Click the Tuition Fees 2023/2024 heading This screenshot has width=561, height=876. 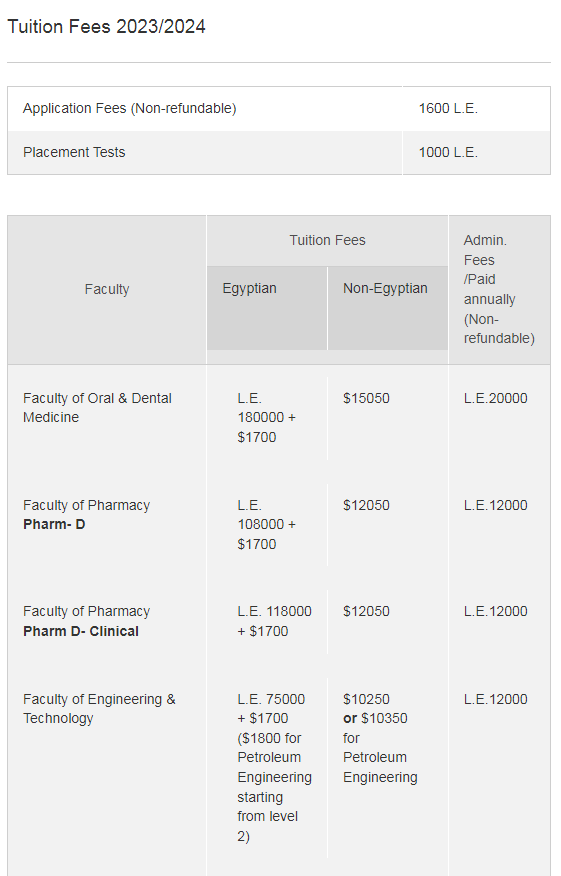[x=106, y=26]
